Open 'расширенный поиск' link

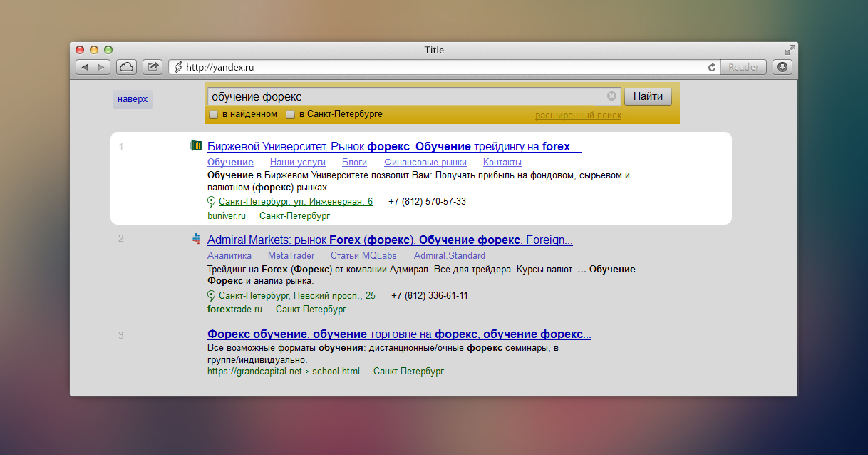coord(578,116)
